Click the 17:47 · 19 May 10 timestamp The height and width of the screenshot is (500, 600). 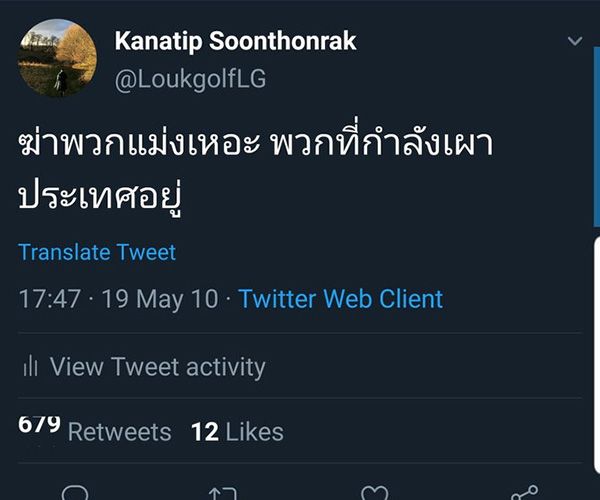(119, 298)
